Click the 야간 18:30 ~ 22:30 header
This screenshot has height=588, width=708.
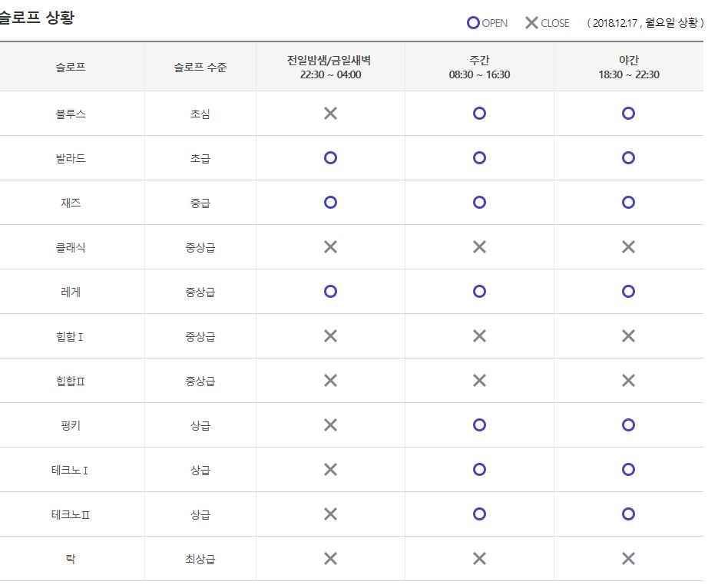pos(628,68)
